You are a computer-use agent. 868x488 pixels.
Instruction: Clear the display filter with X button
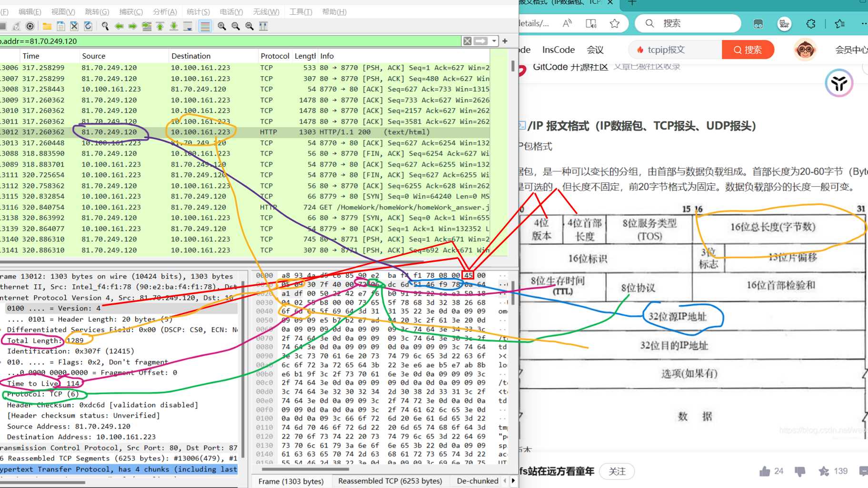click(468, 41)
